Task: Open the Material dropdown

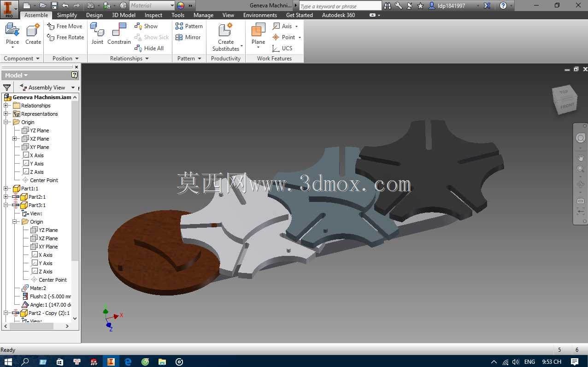Action: [x=172, y=6]
